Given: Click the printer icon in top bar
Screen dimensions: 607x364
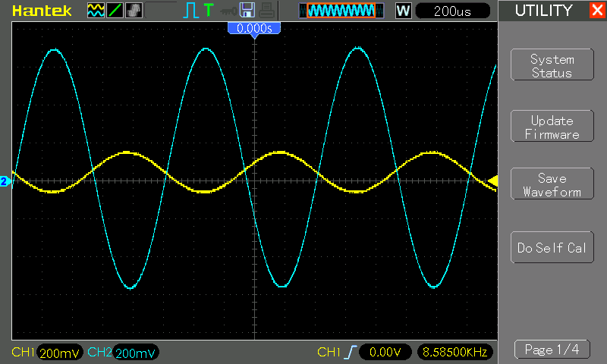Looking at the screenshot, I should pyautogui.click(x=264, y=11).
